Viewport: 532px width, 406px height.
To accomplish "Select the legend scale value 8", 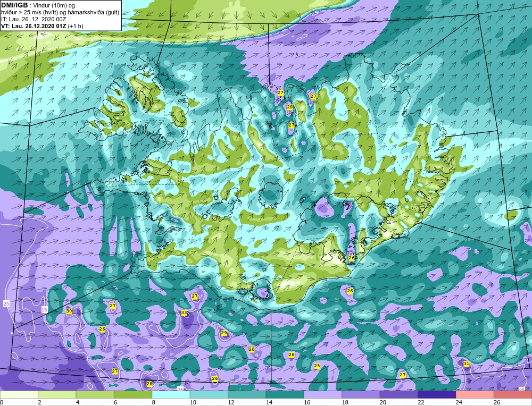I will (154, 402).
